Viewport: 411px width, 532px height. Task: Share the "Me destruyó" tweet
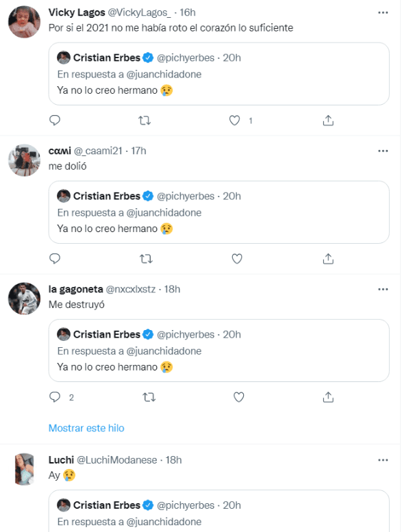tap(328, 397)
